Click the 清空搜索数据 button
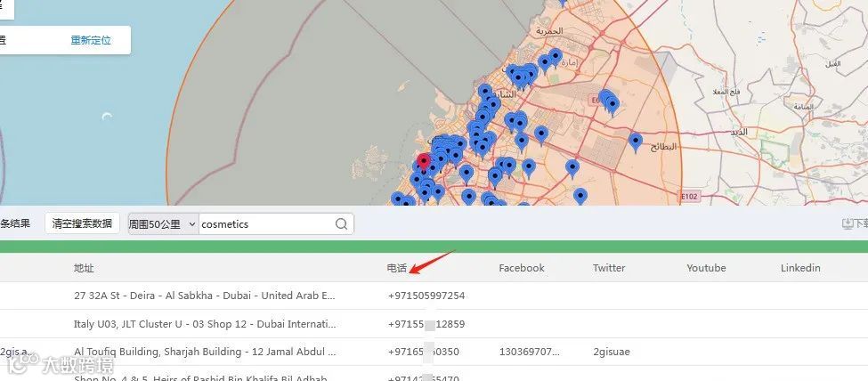 point(82,223)
